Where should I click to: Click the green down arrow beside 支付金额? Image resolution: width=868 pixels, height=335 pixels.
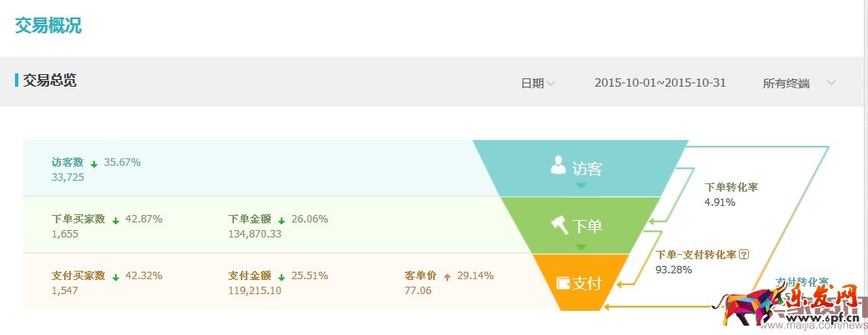[x=282, y=277]
